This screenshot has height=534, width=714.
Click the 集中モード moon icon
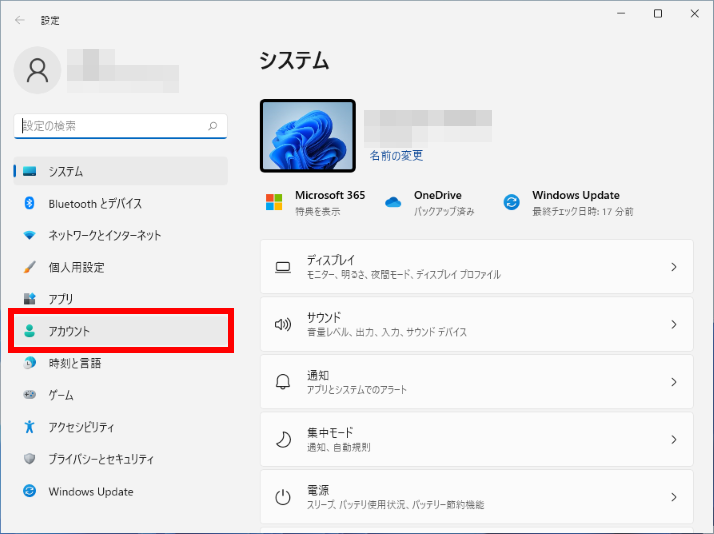tap(284, 440)
